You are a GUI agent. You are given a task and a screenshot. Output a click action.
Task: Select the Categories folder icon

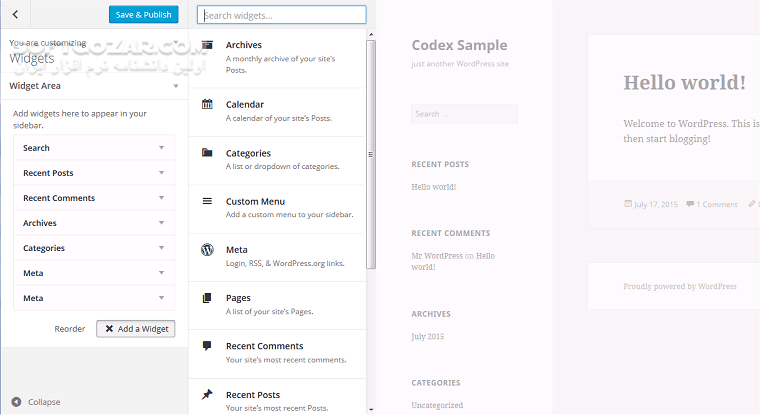coord(207,153)
